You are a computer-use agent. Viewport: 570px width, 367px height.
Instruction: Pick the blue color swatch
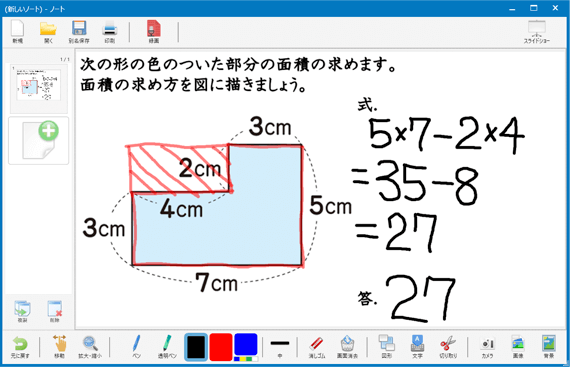point(246,344)
